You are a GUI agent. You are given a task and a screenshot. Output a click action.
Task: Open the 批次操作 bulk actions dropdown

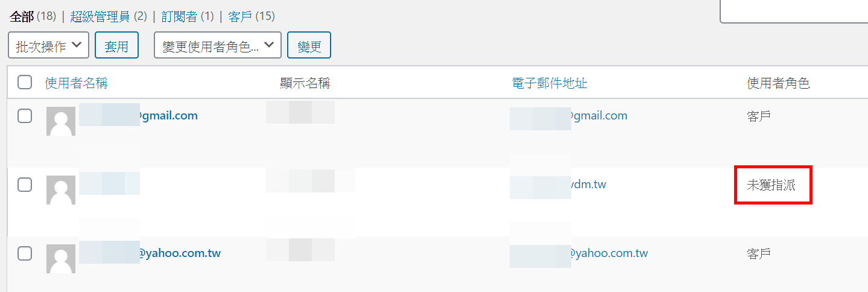click(x=49, y=45)
